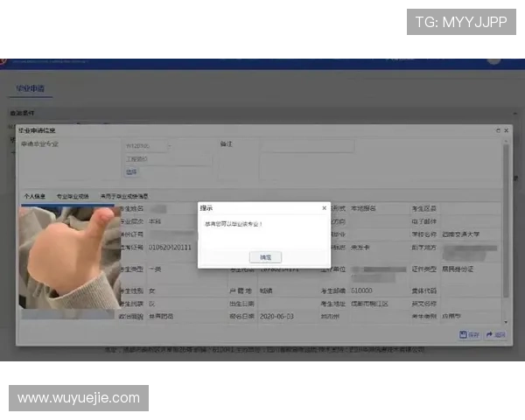The width and height of the screenshot is (525, 420).
Task: Click the 确定 button in the prompt dialog
Action: [x=265, y=257]
